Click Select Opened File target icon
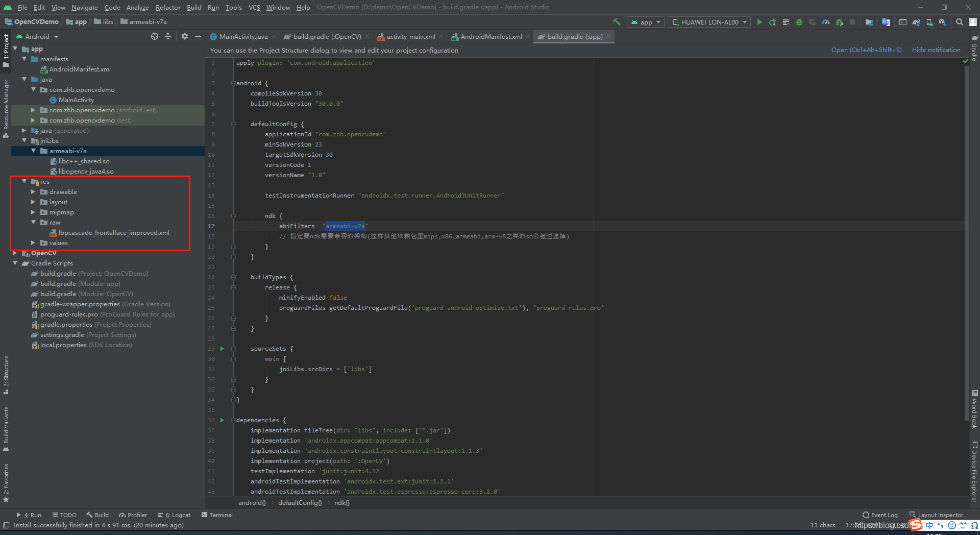This screenshot has height=535, width=980. [x=155, y=36]
